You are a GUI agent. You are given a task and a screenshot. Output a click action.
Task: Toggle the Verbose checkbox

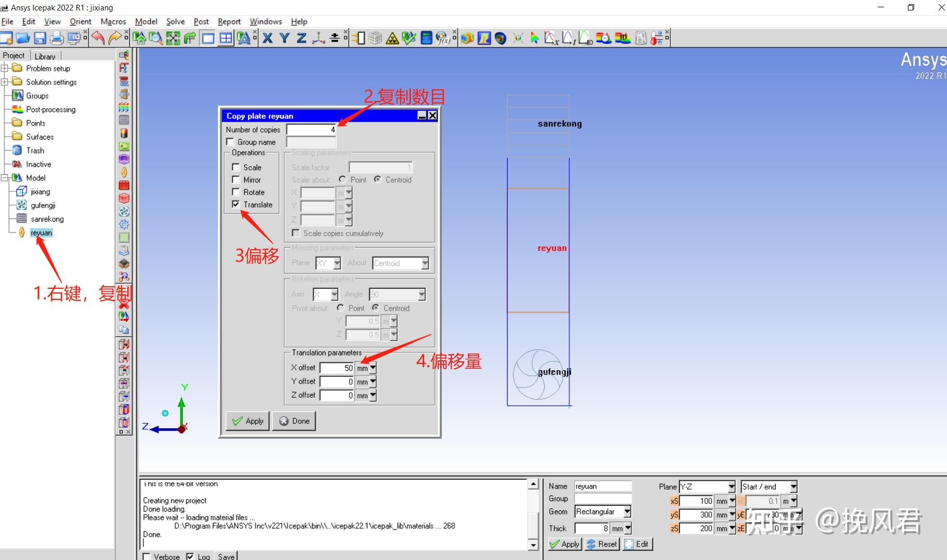(147, 556)
